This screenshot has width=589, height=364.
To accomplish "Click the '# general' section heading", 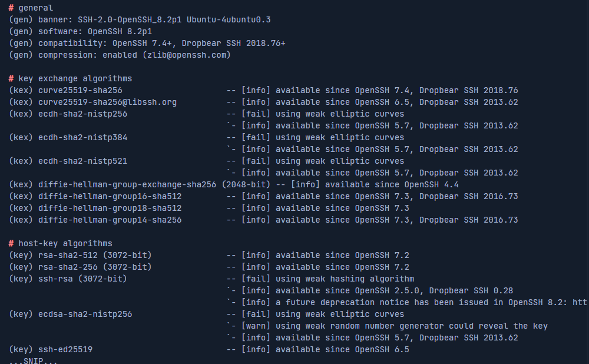I will click(x=31, y=8).
